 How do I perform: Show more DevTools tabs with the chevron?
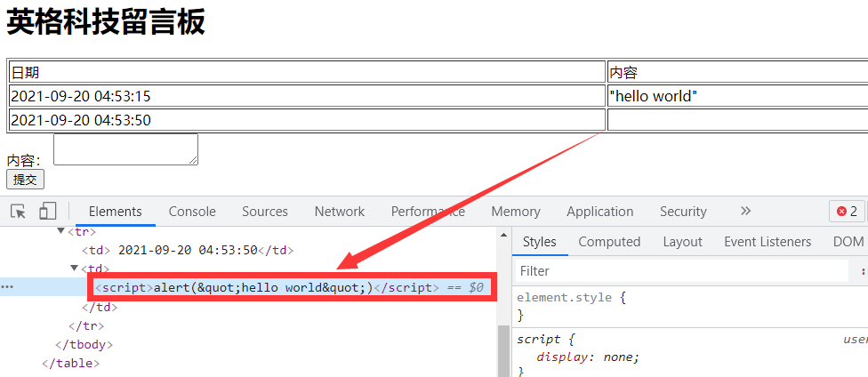pos(745,212)
